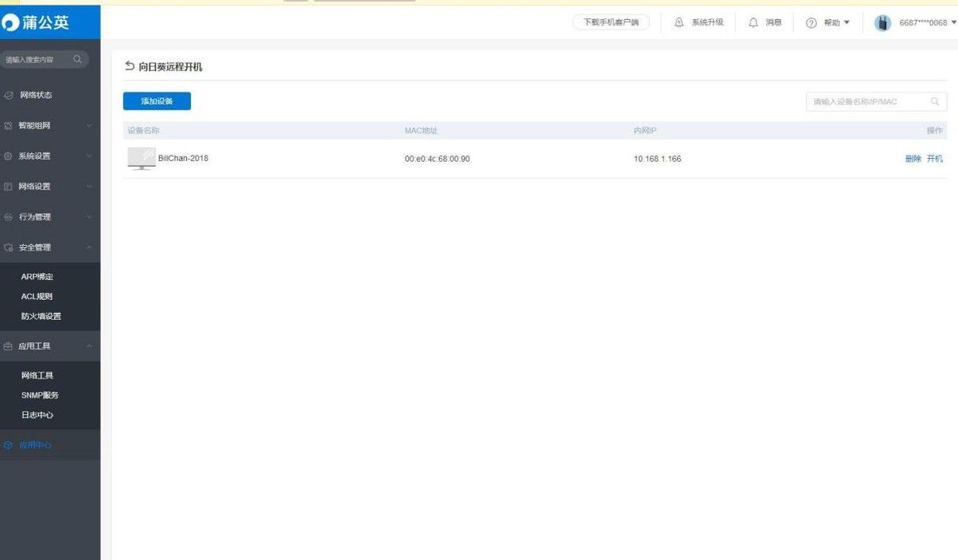958x560 pixels.
Task: Open the 消息 bell notifications icon
Action: click(x=753, y=22)
